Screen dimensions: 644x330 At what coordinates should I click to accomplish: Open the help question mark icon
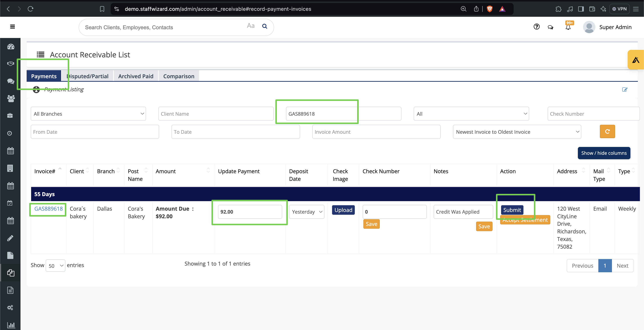point(536,27)
